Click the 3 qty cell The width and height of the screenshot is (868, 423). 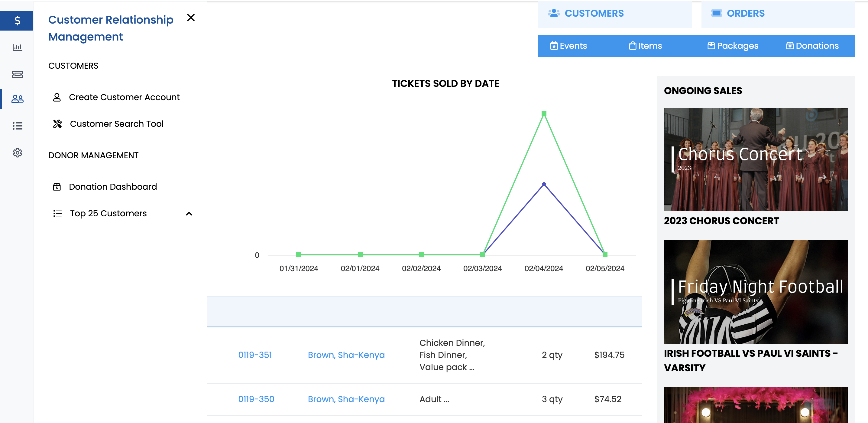(x=552, y=399)
